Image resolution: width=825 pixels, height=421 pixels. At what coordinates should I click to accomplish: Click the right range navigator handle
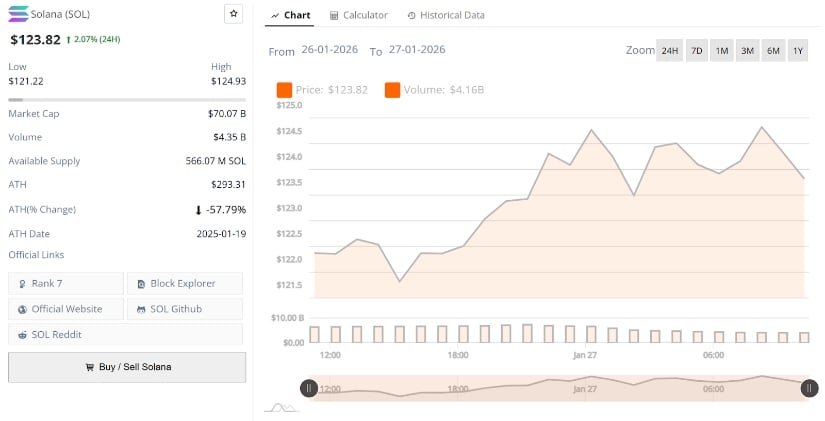pyautogui.click(x=809, y=388)
